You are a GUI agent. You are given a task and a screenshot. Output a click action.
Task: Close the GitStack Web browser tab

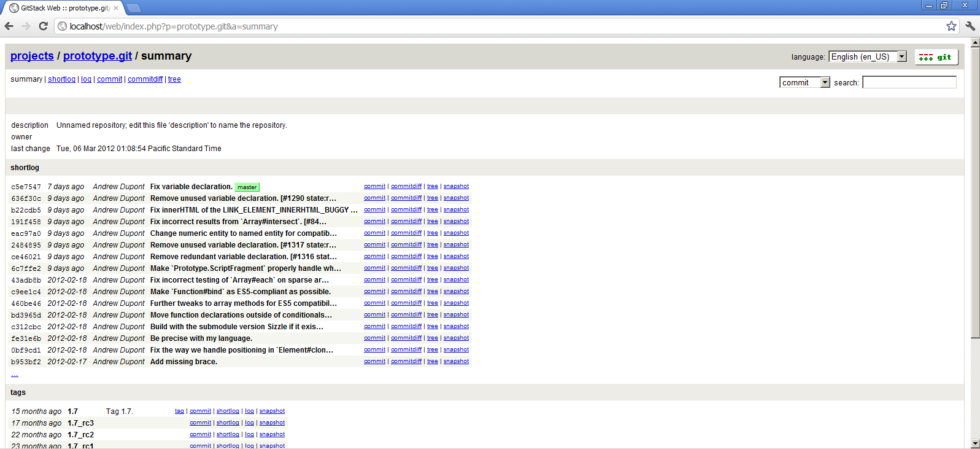tap(116, 8)
